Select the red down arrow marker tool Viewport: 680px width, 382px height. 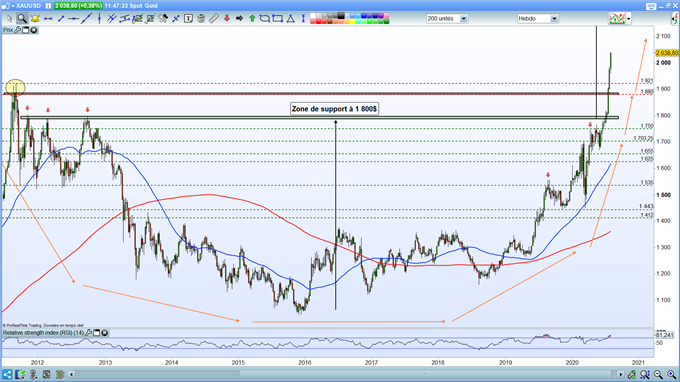click(x=227, y=18)
